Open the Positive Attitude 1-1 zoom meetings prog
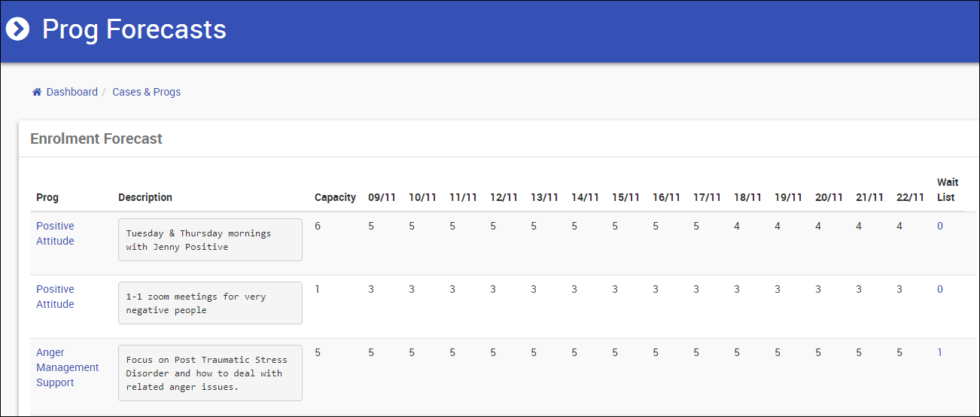The image size is (980, 417). coord(55,297)
